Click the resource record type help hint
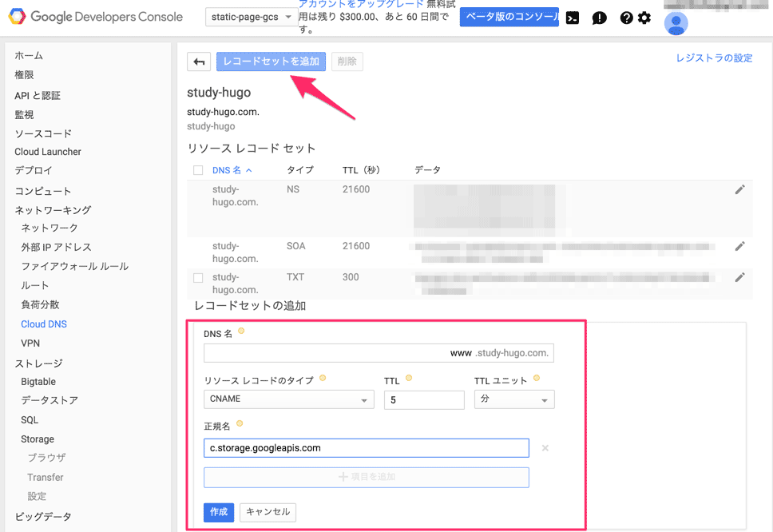This screenshot has width=773, height=532. [323, 378]
